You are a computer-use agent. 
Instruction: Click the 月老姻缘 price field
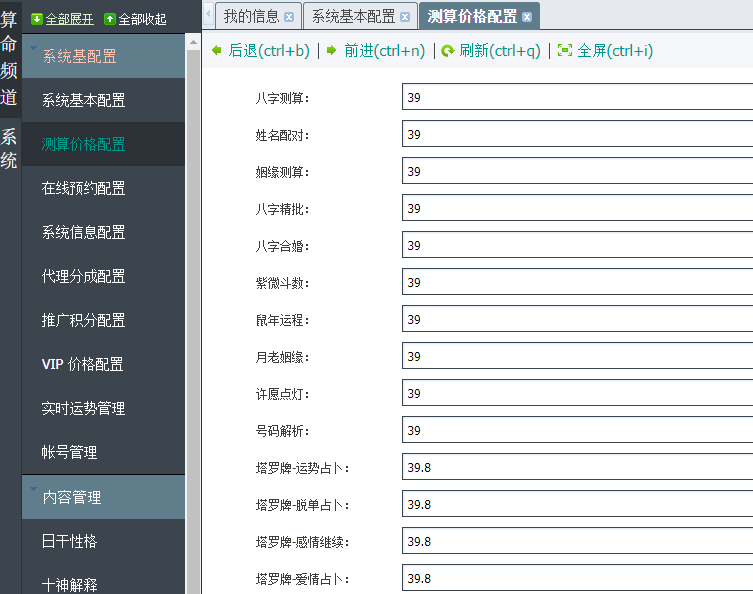coord(577,355)
